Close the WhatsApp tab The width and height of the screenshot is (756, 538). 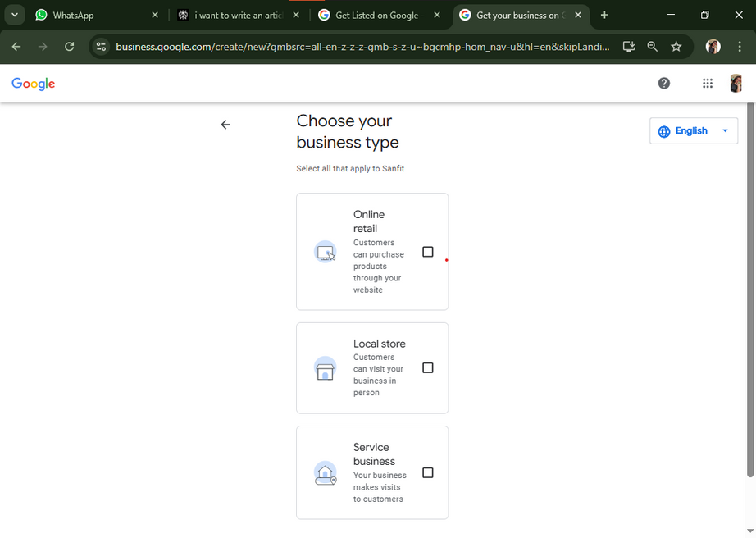coord(155,15)
